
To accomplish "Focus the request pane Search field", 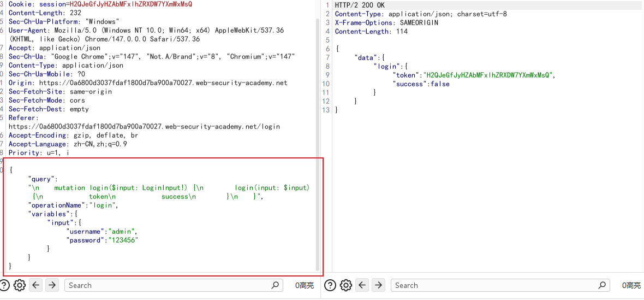I will [x=174, y=285].
